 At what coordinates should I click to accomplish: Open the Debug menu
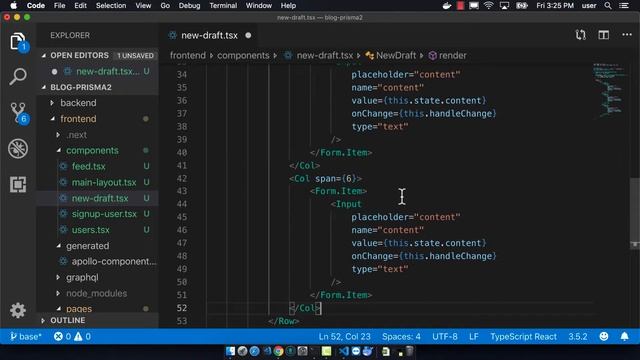tap(189, 6)
